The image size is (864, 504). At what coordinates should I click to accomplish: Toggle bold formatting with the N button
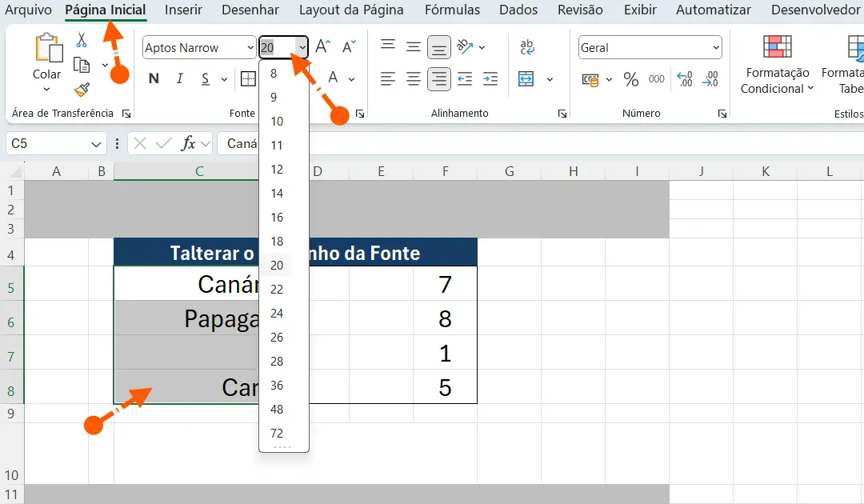tap(154, 78)
